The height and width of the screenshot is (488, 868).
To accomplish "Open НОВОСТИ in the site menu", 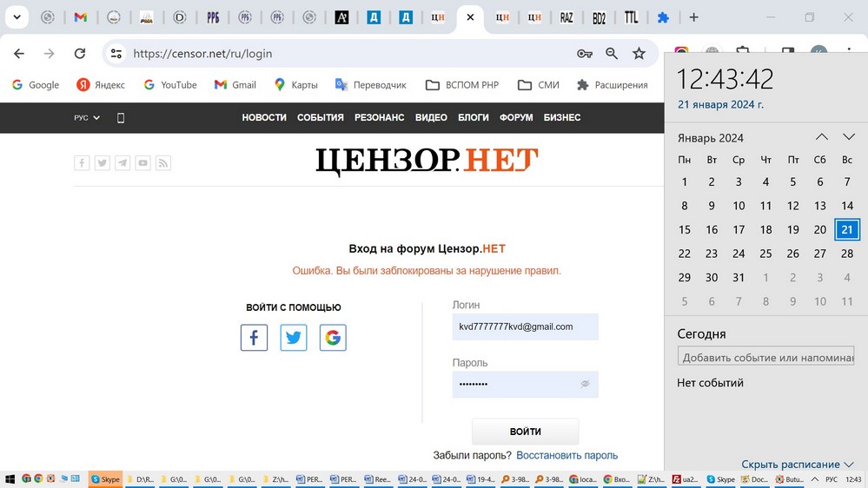I will 264,117.
